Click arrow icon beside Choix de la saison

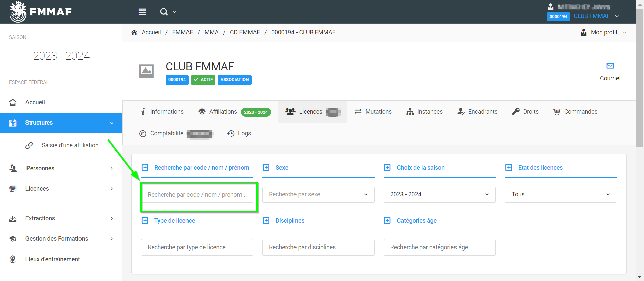(x=387, y=168)
